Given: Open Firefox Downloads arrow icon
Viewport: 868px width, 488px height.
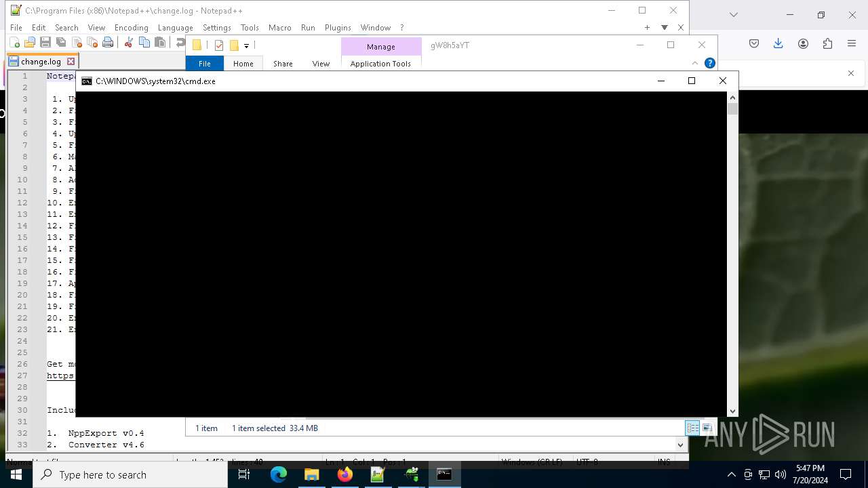Looking at the screenshot, I should click(x=778, y=43).
